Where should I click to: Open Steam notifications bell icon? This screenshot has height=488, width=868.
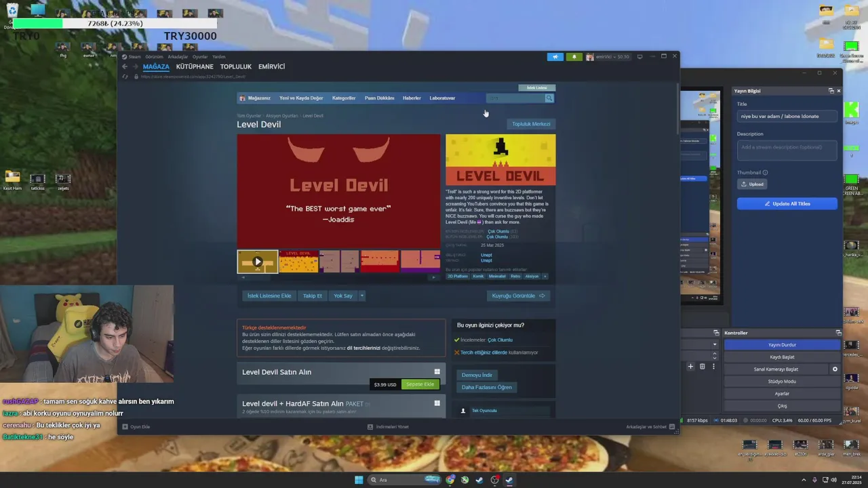pos(574,57)
